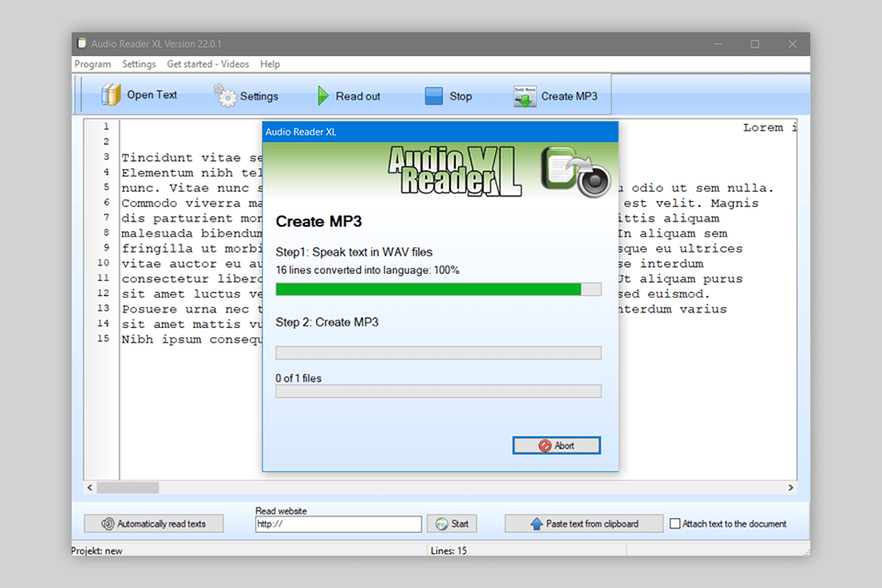The image size is (882, 588).
Task: Click the Audio Reader XL dialog title bar
Action: tap(440, 132)
